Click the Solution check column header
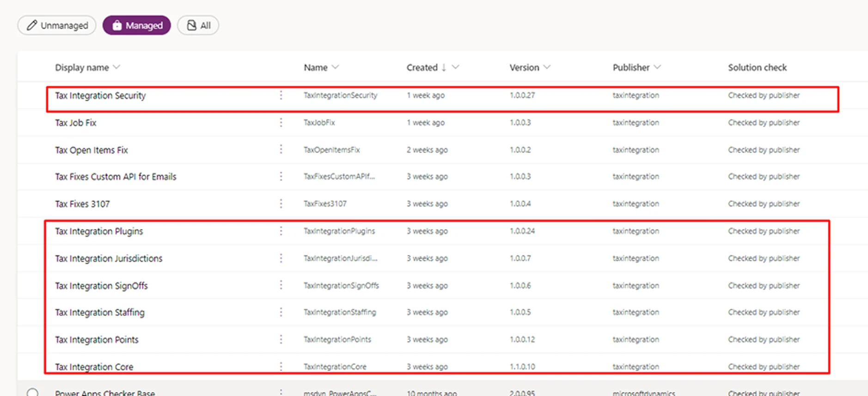 (x=757, y=68)
